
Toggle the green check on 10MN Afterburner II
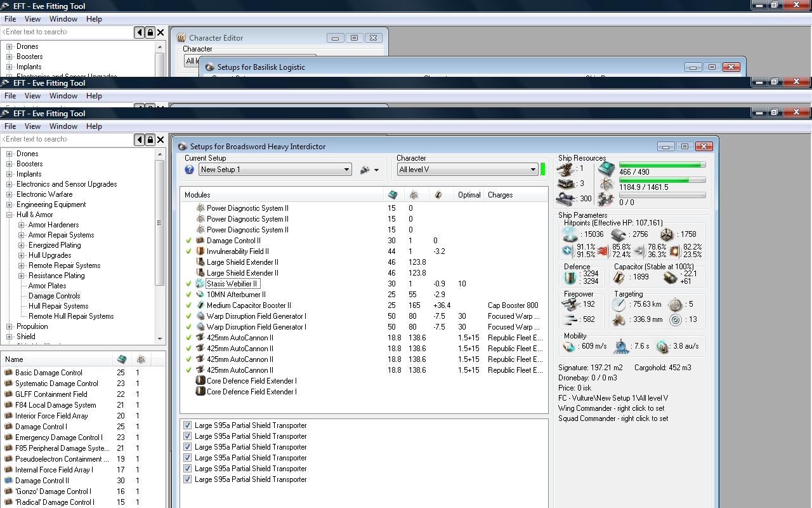coord(188,295)
